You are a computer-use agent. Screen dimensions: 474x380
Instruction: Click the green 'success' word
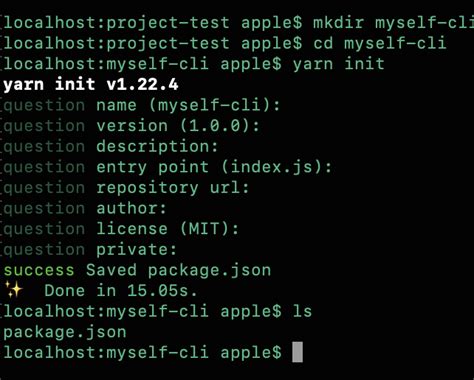click(x=39, y=270)
